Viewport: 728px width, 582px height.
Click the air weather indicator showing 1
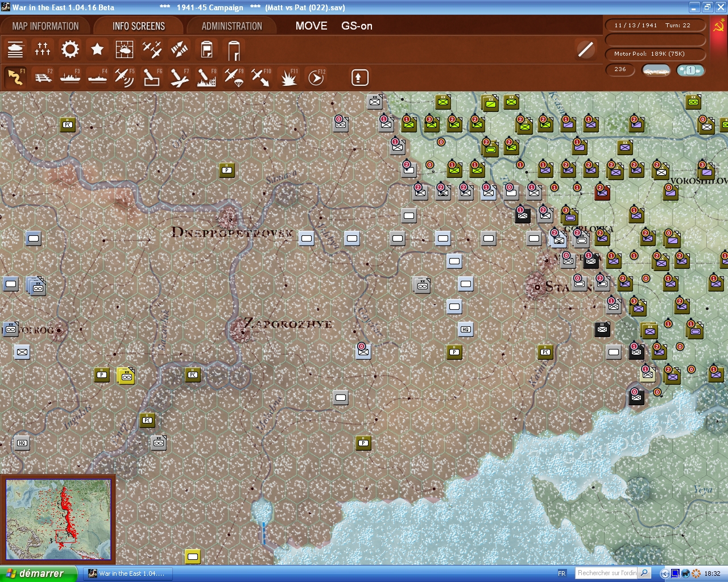(x=690, y=70)
